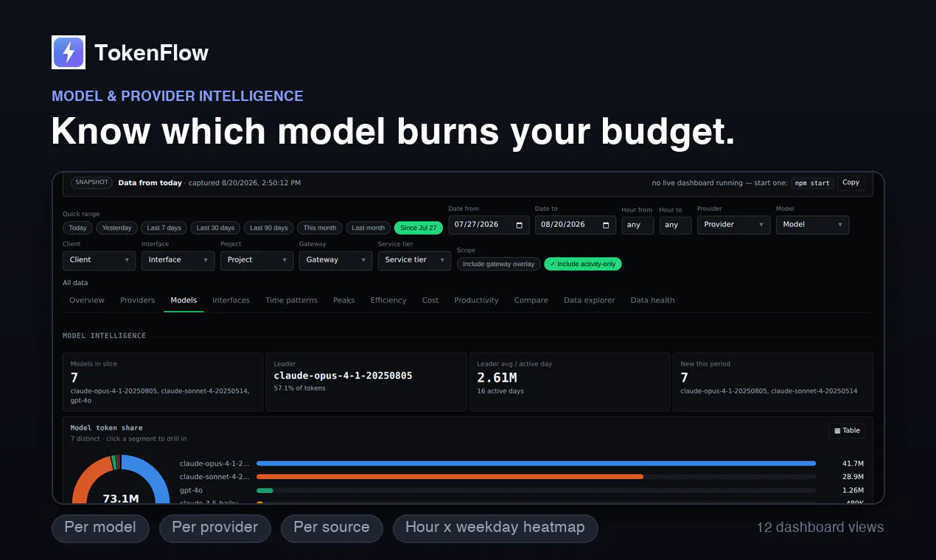Open the Client dropdown
936x560 pixels.
click(99, 260)
